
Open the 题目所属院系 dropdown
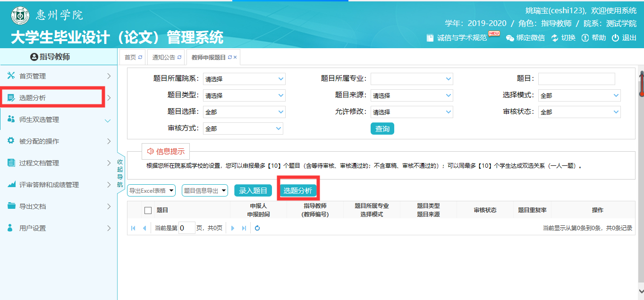(x=244, y=79)
